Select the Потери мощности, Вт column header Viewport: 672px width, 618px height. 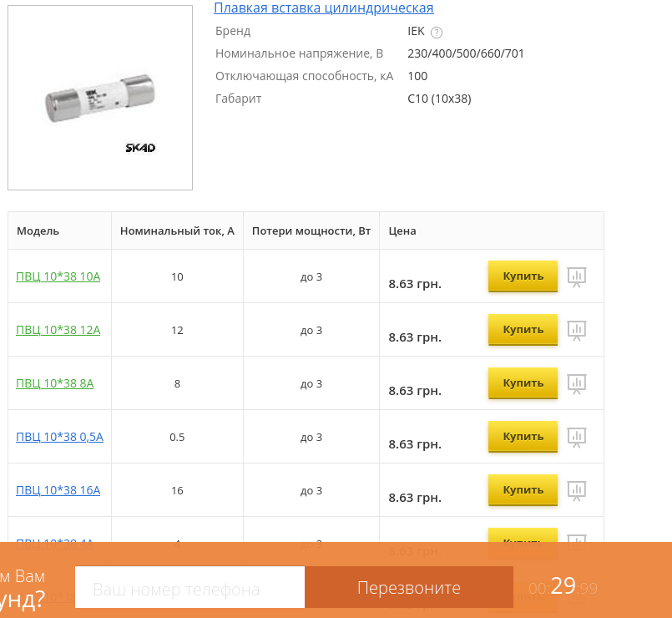pyautogui.click(x=311, y=230)
